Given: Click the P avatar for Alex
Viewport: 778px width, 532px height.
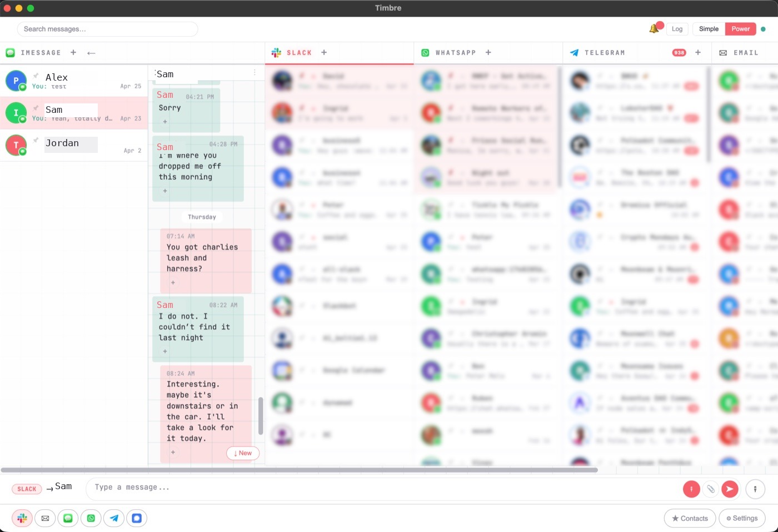Looking at the screenshot, I should [16, 81].
